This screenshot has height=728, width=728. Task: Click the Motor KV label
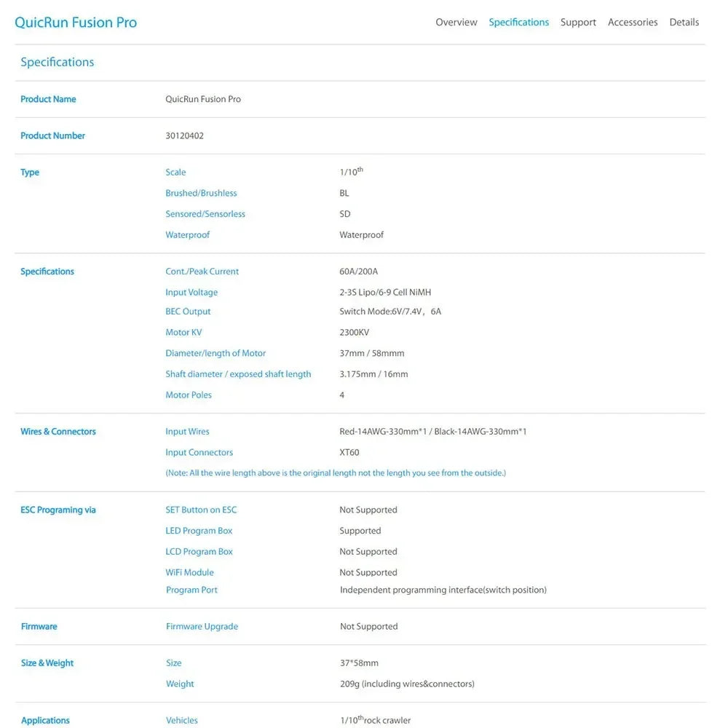(183, 333)
